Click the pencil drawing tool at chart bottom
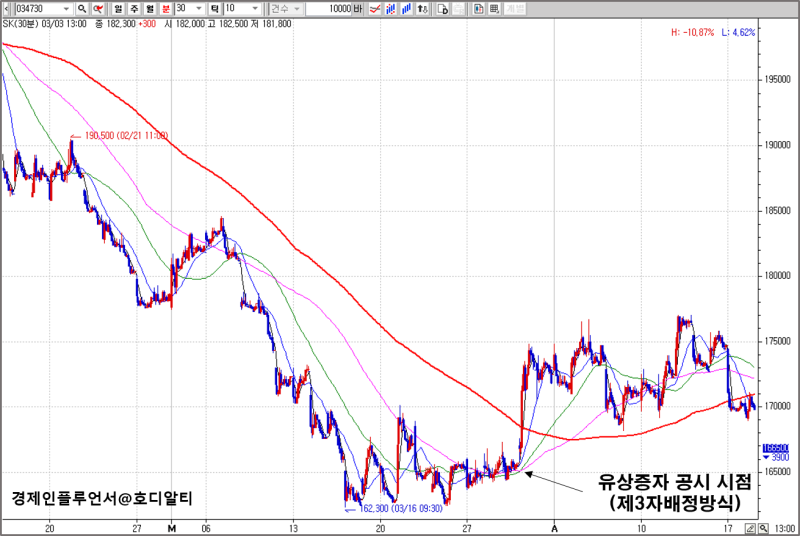 tap(751, 528)
